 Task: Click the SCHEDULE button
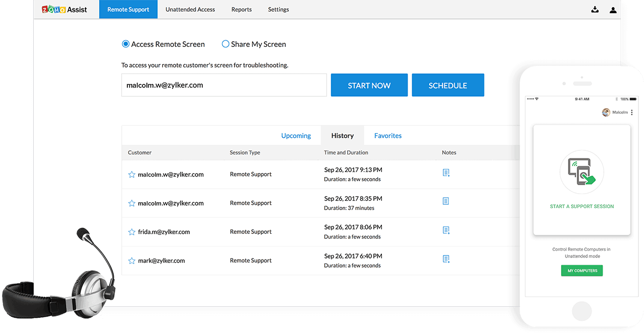coord(448,85)
